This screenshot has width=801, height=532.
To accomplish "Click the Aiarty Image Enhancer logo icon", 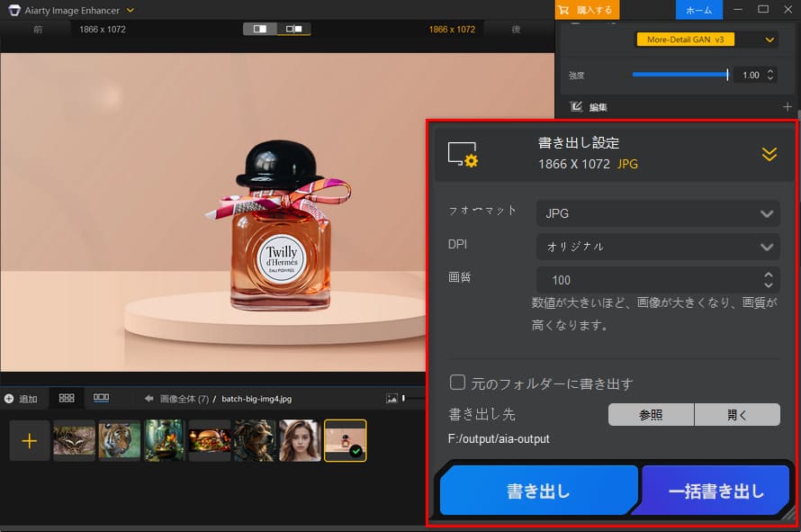I will point(14,10).
